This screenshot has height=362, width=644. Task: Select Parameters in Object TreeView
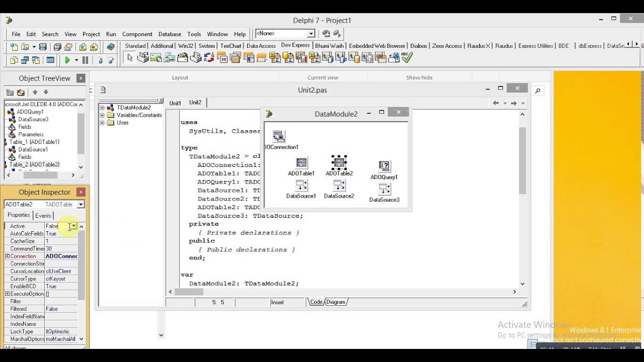point(31,135)
